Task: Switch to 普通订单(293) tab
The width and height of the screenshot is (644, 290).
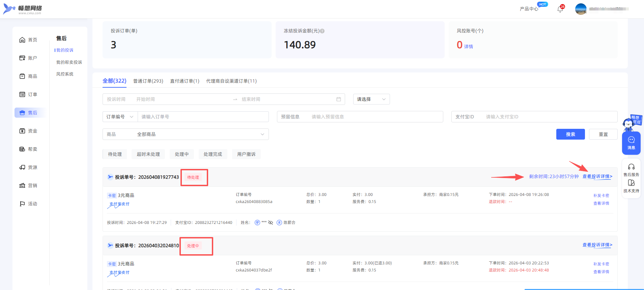Action: tap(148, 81)
